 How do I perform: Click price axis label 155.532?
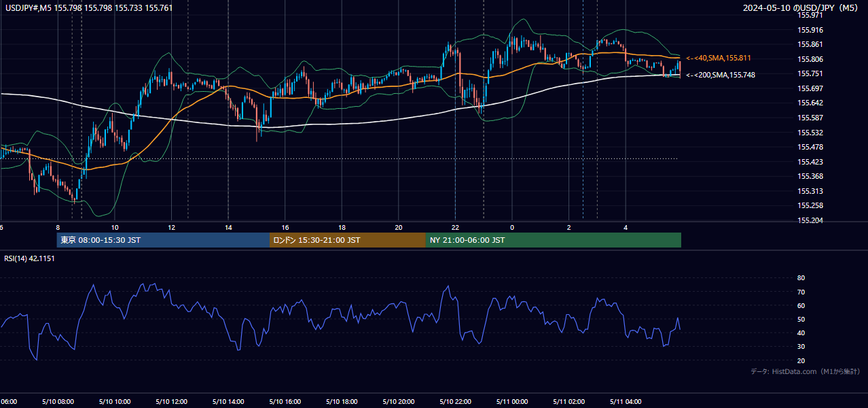[x=810, y=133]
